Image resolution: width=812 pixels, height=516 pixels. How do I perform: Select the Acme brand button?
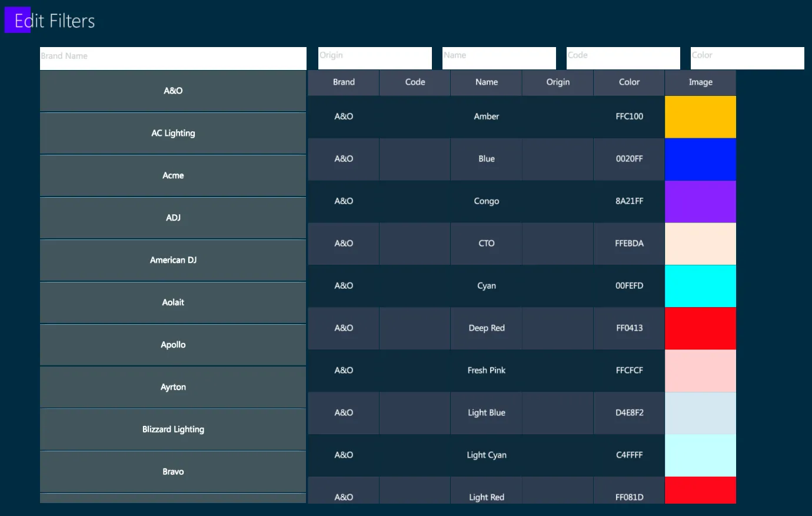click(x=173, y=176)
